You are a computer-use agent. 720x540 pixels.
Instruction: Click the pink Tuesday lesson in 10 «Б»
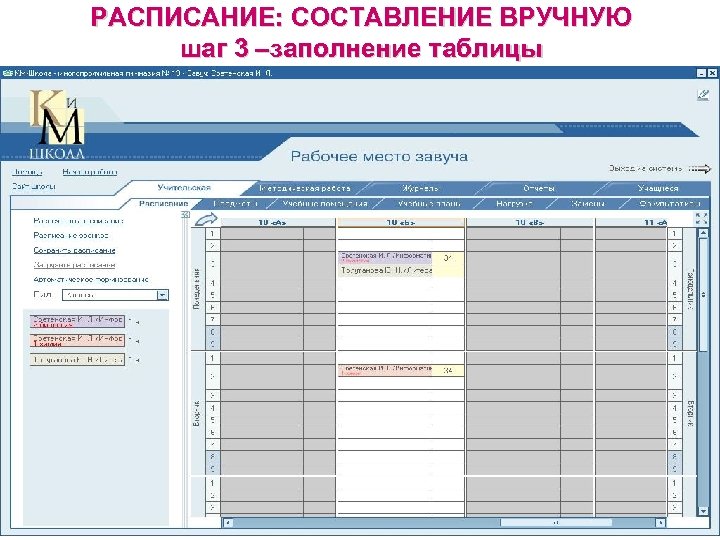(385, 371)
